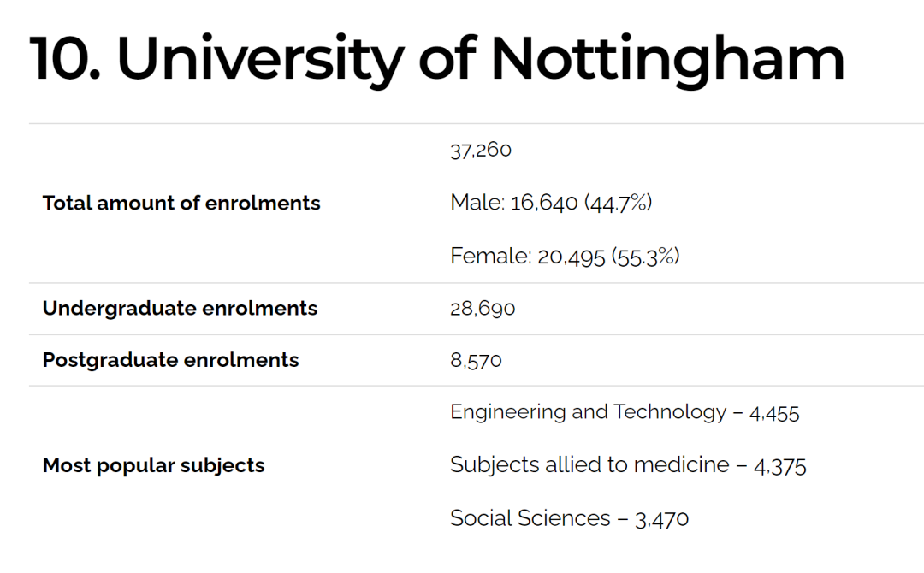924x573 pixels.
Task: Click the 44.7% male percentage
Action: 619,204
